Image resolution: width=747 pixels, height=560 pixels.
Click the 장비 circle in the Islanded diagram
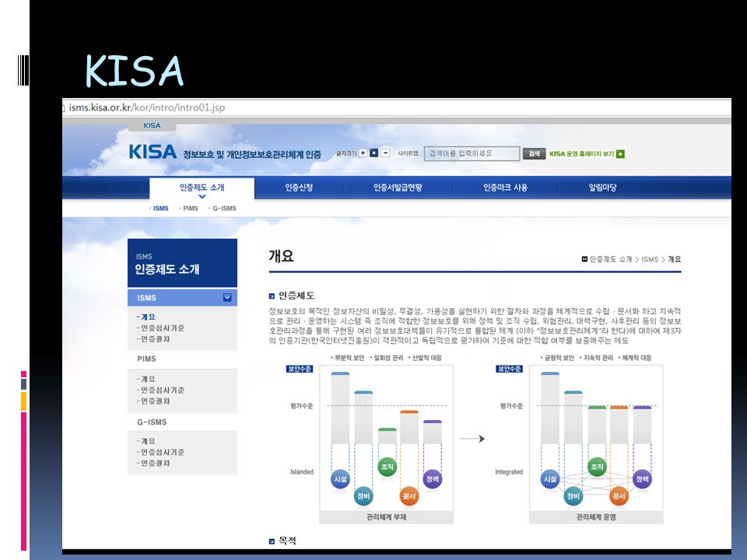coord(363,496)
